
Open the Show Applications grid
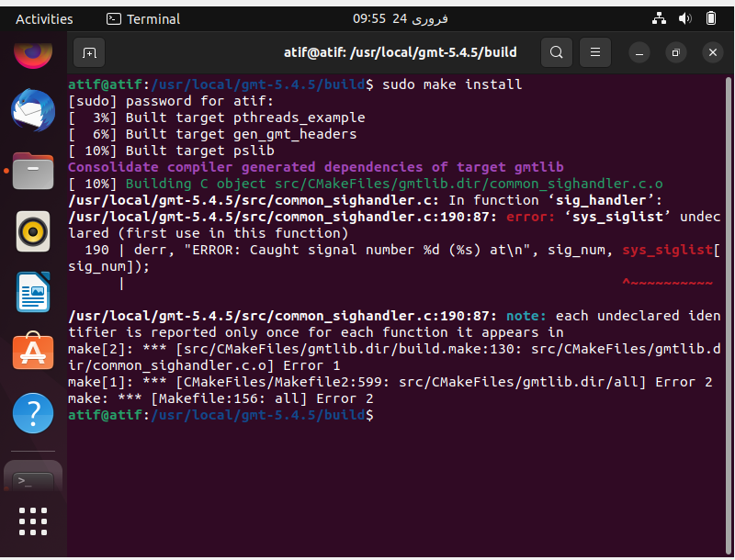[x=33, y=521]
